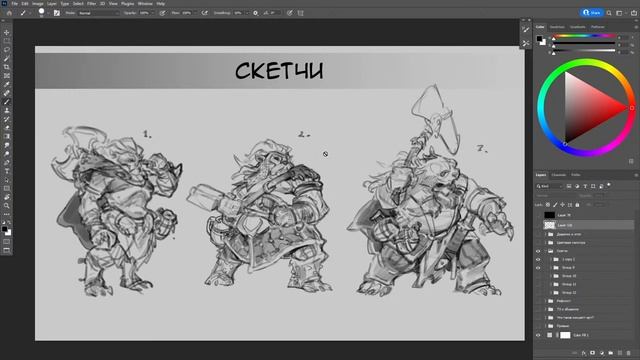Screen dimensions: 640x360
Task: Select the Spot Healing Brush tool
Action: pyautogui.click(x=7, y=93)
